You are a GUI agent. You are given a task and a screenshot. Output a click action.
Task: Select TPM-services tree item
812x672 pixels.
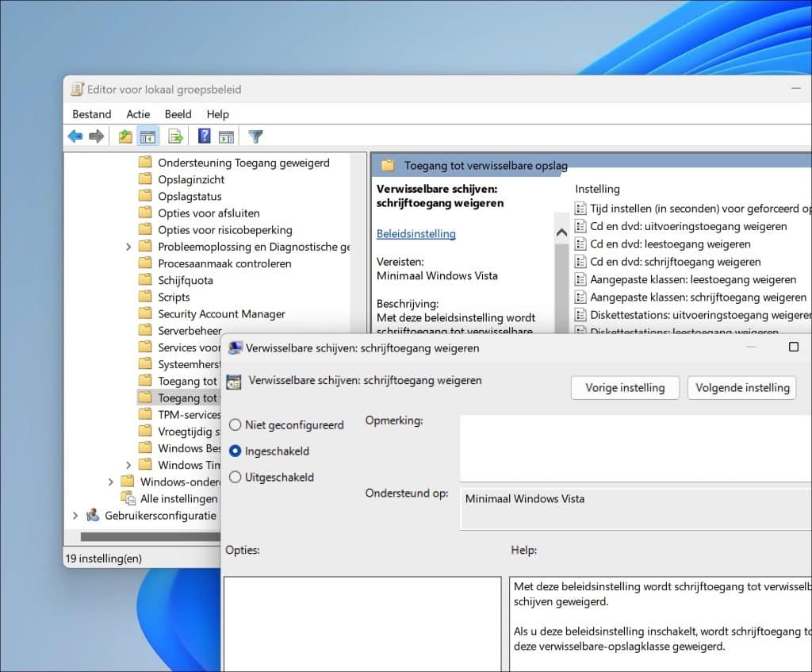pos(189,414)
